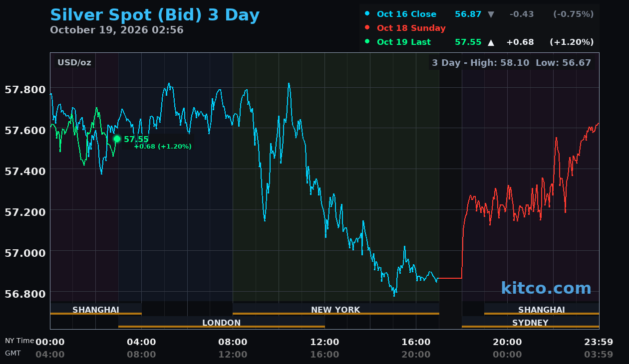Screen dimensions: 629x364
Task: Click the 57.200 y-axis label
Action: [x=25, y=212]
